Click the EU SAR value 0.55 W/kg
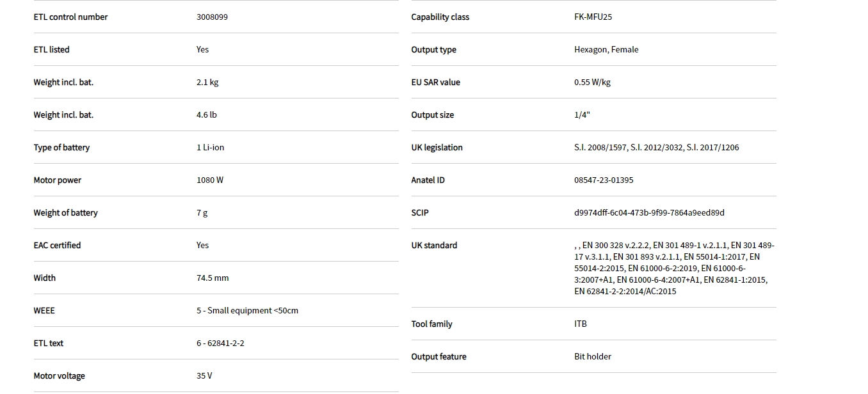Screen dimensions: 868x394 click(592, 83)
